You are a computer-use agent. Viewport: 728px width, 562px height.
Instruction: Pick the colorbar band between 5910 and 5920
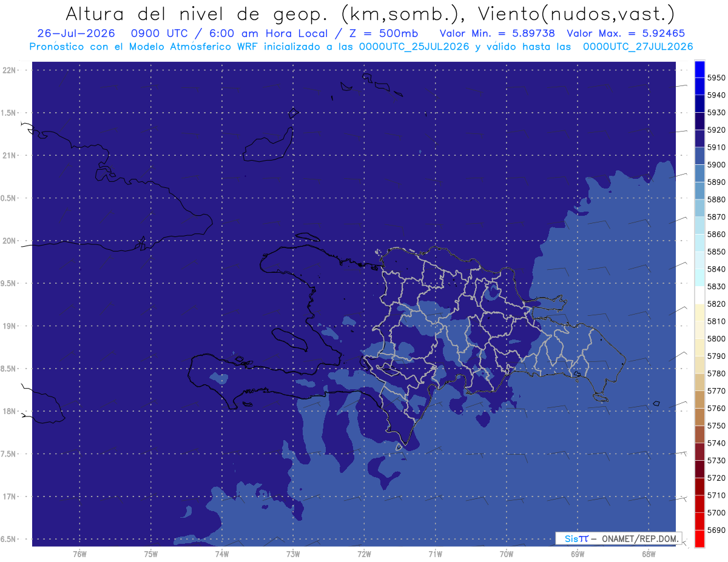coord(699,139)
